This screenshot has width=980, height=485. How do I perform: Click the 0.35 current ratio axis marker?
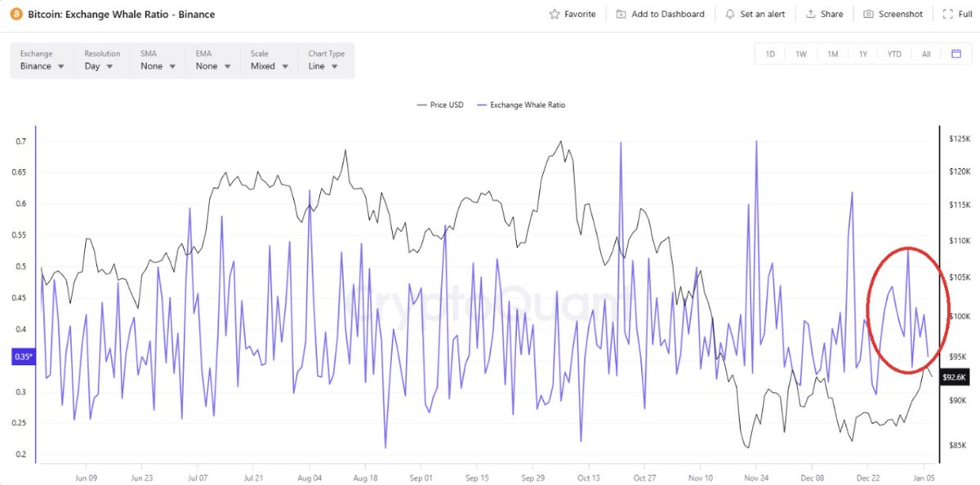pos(22,357)
